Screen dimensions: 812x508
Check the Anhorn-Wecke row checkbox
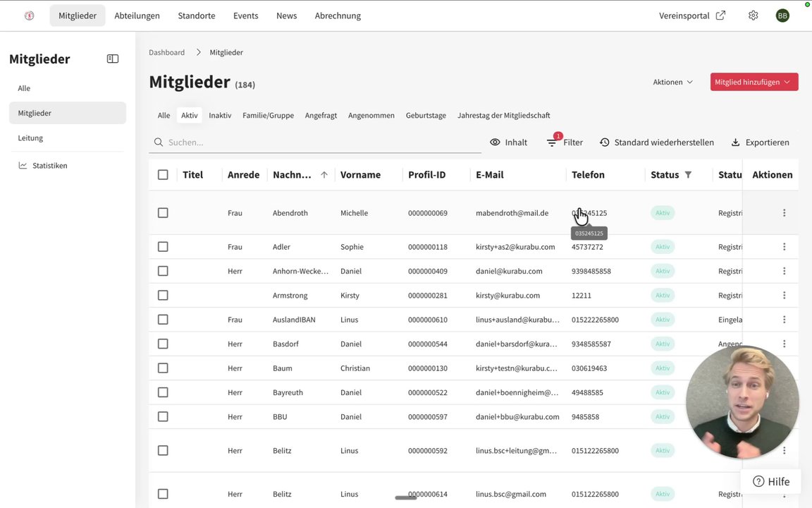coord(163,271)
